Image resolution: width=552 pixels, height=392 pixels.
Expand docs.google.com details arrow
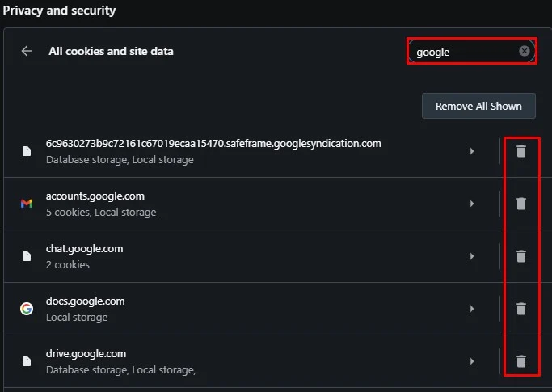pos(472,309)
